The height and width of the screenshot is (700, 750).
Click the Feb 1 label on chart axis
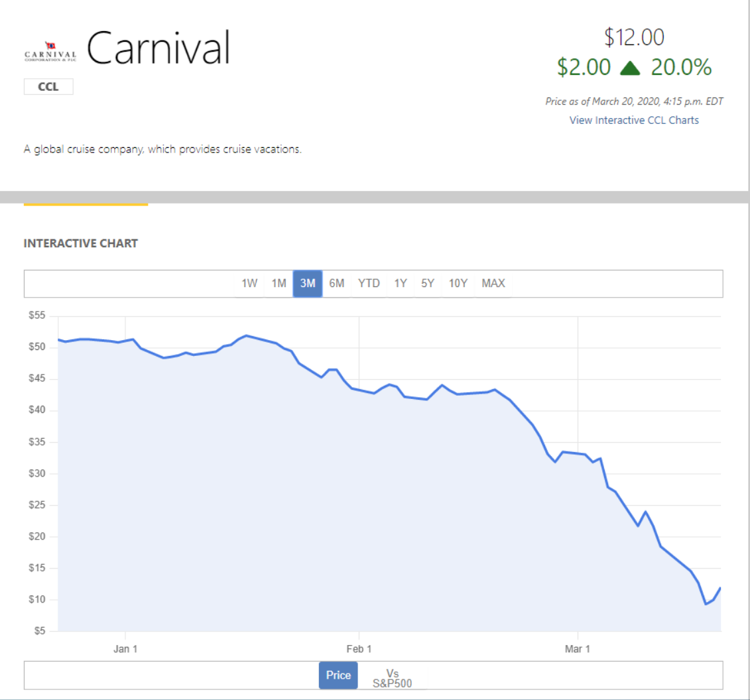click(359, 648)
